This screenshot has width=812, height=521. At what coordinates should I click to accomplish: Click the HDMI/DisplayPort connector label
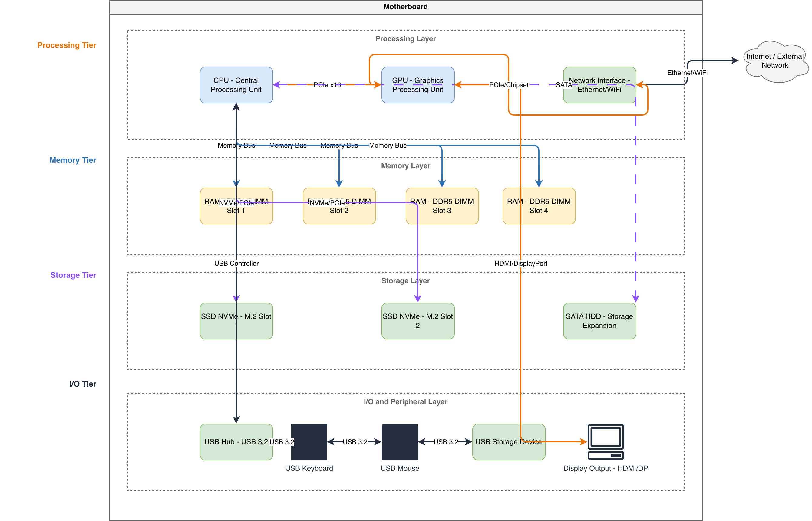[x=520, y=263]
